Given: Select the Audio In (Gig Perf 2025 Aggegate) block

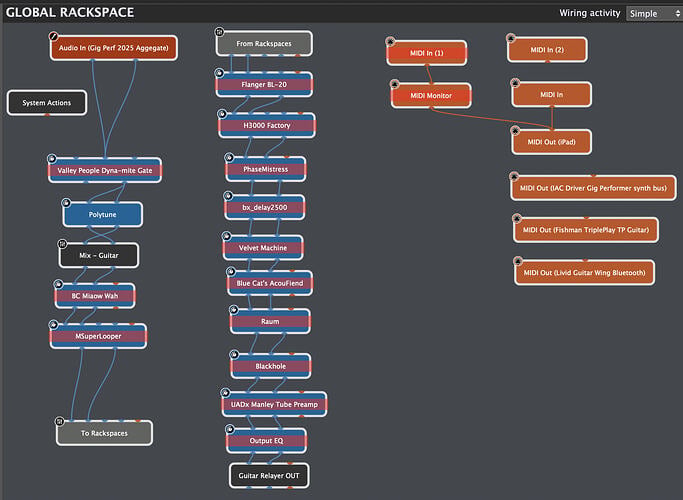Looking at the screenshot, I should (114, 48).
